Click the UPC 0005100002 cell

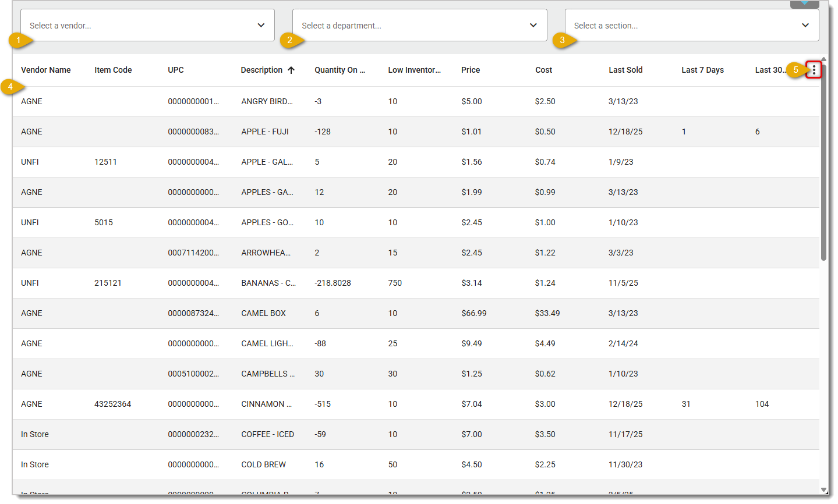point(193,374)
